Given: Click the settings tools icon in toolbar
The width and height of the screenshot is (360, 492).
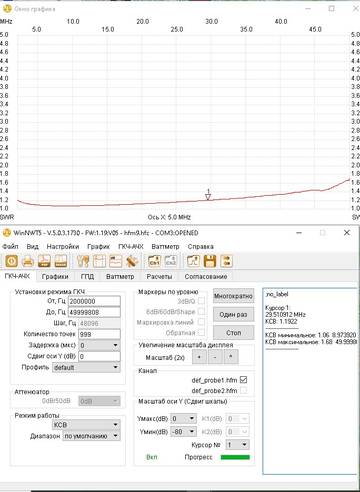Looking at the screenshot, I should pos(83,261).
